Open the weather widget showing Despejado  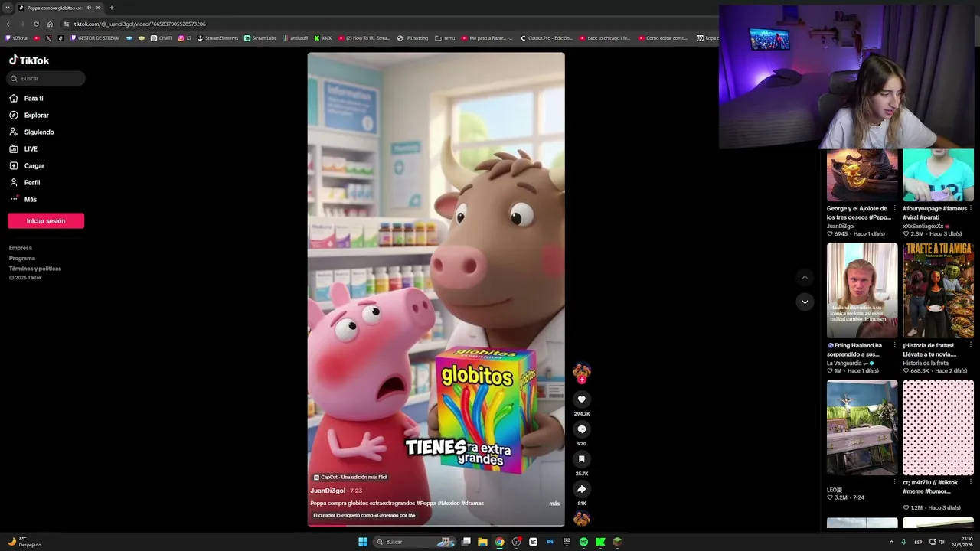(24, 542)
